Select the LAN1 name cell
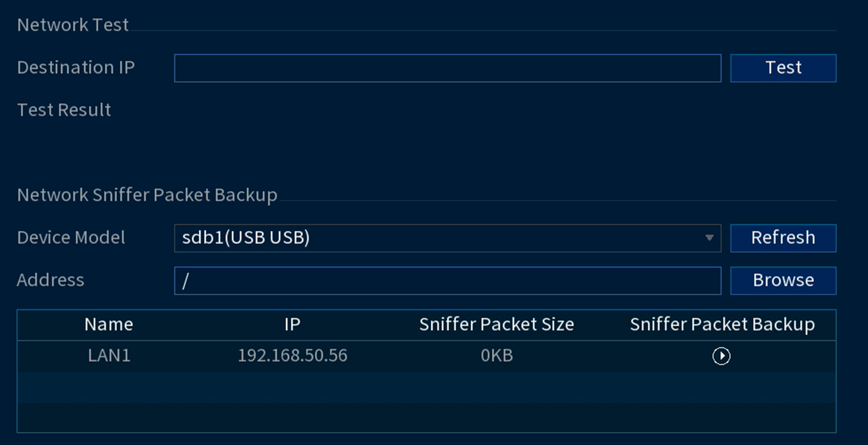 click(x=109, y=355)
